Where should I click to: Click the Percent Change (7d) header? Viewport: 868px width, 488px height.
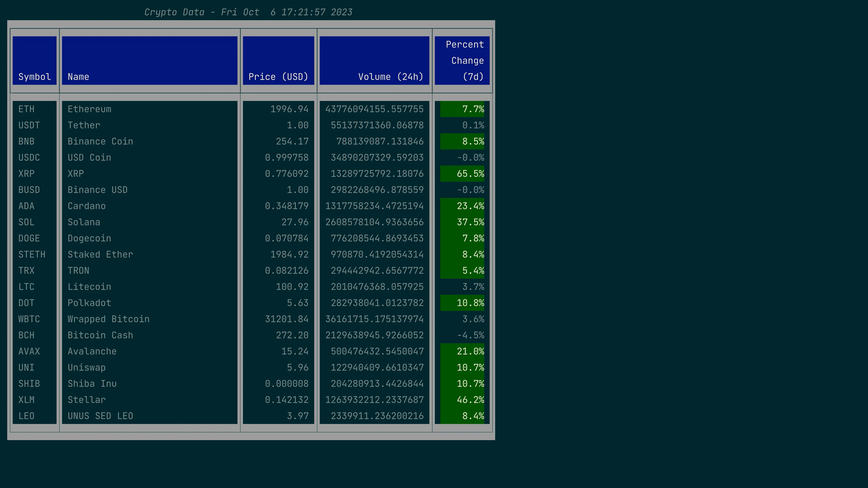[x=465, y=61]
